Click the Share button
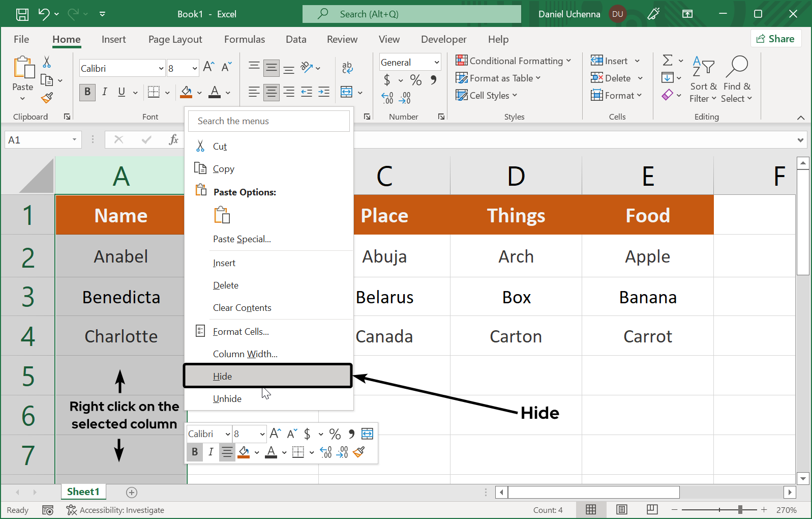812x519 pixels. pos(775,39)
